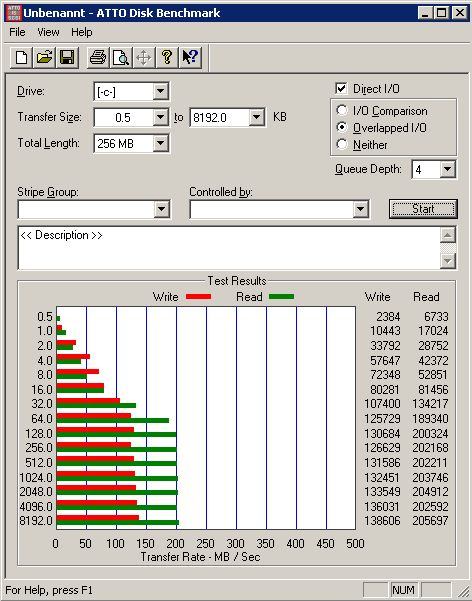Expand the Transfer Size start dropdown 0.5
This screenshot has width=472, height=601.
(x=160, y=117)
